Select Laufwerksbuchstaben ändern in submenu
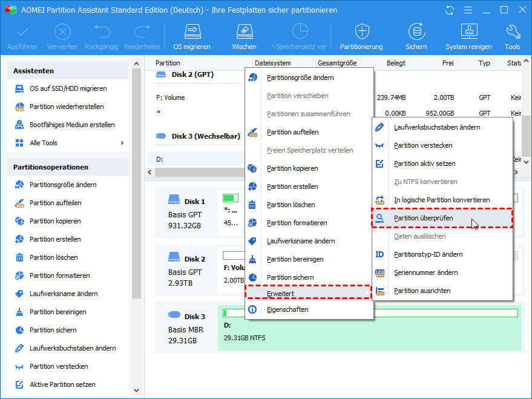The width and height of the screenshot is (532, 399). point(442,127)
